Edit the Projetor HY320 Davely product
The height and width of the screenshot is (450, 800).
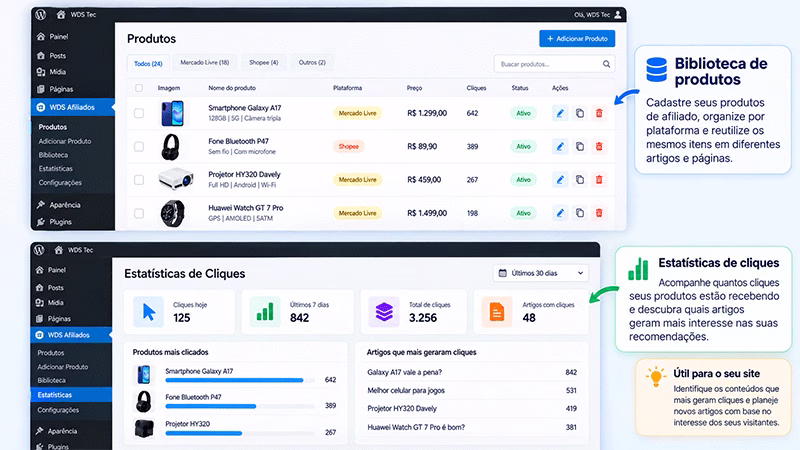click(560, 180)
